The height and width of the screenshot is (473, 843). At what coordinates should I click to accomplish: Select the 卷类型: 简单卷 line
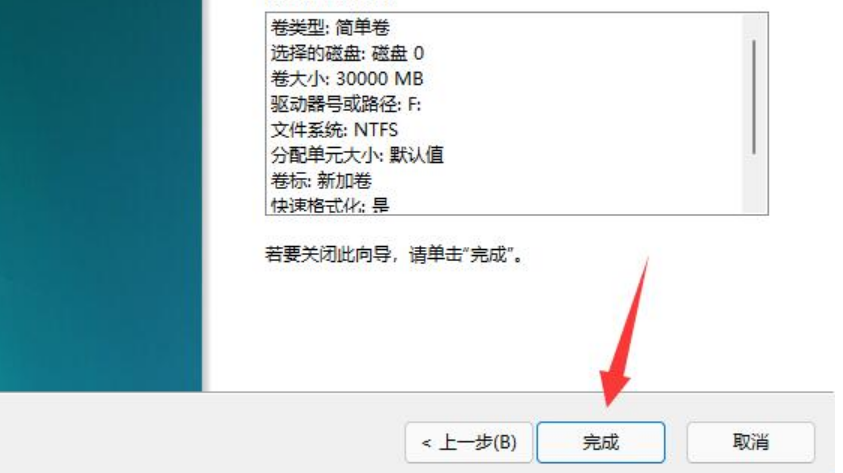(x=330, y=27)
